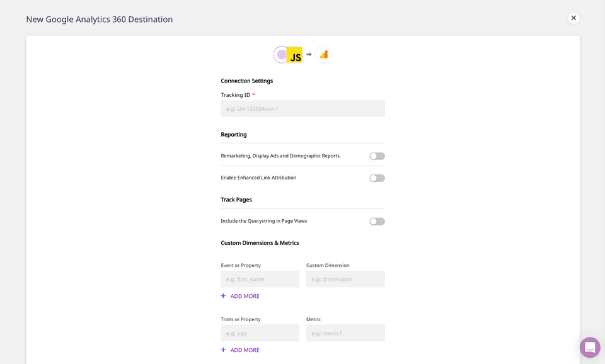Click the arrow between source and destination icons

(308, 55)
